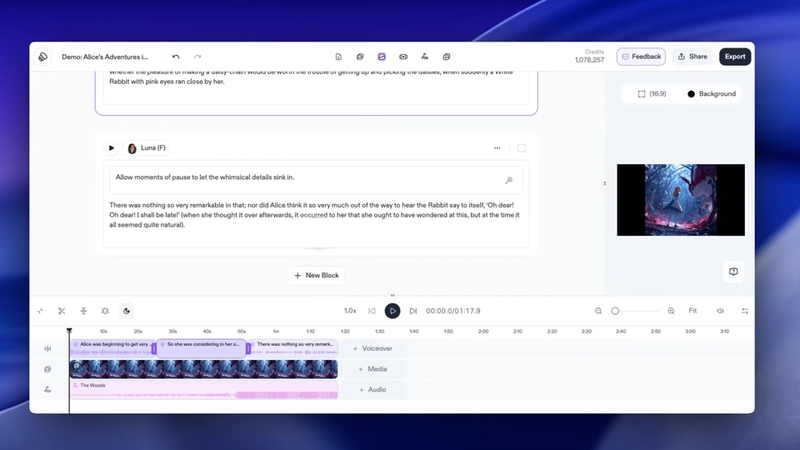Export the video
The width and height of the screenshot is (800, 450).
pyautogui.click(x=735, y=57)
